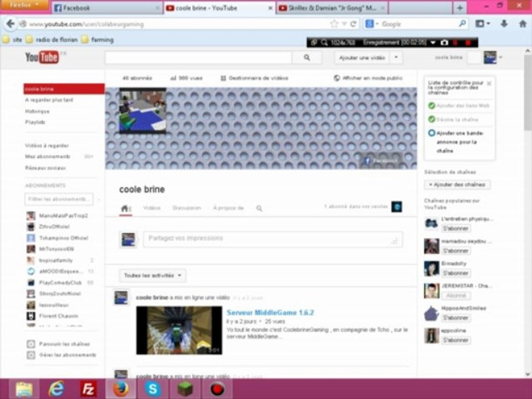Play the Serveur MiddleGame 1.6.2 video thumbnail

pos(179,330)
